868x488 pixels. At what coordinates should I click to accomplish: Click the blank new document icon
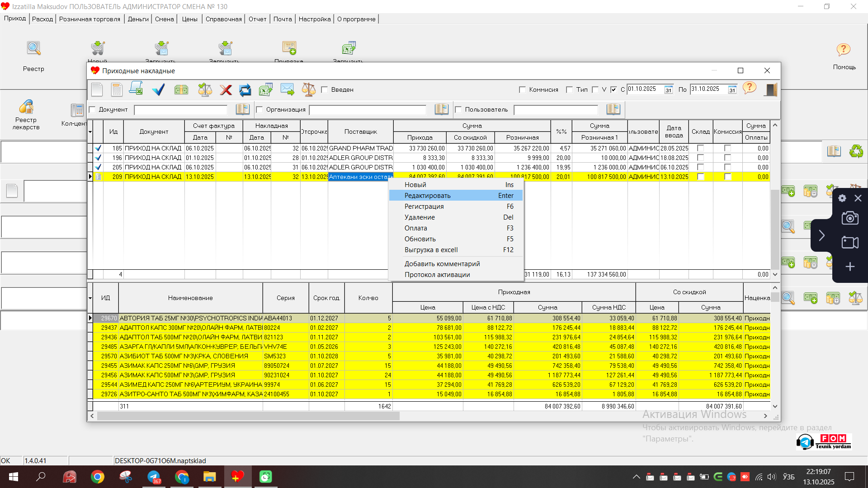pos(97,89)
